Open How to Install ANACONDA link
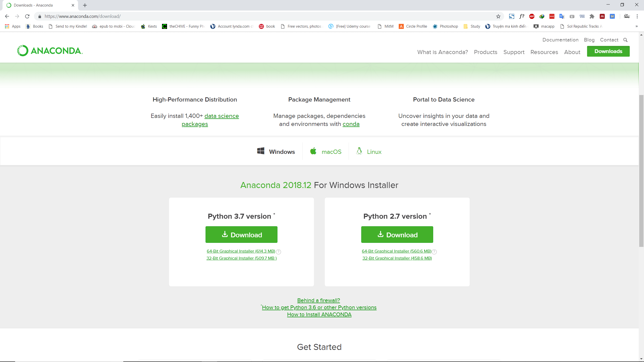 pos(319,314)
